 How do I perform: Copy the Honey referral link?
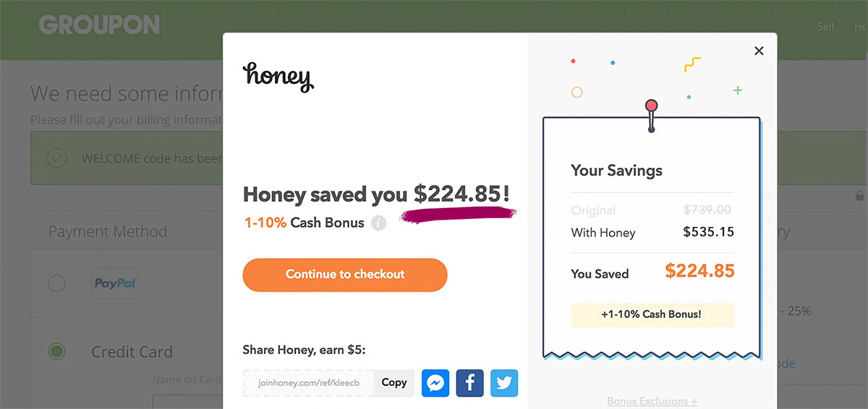[x=394, y=383]
